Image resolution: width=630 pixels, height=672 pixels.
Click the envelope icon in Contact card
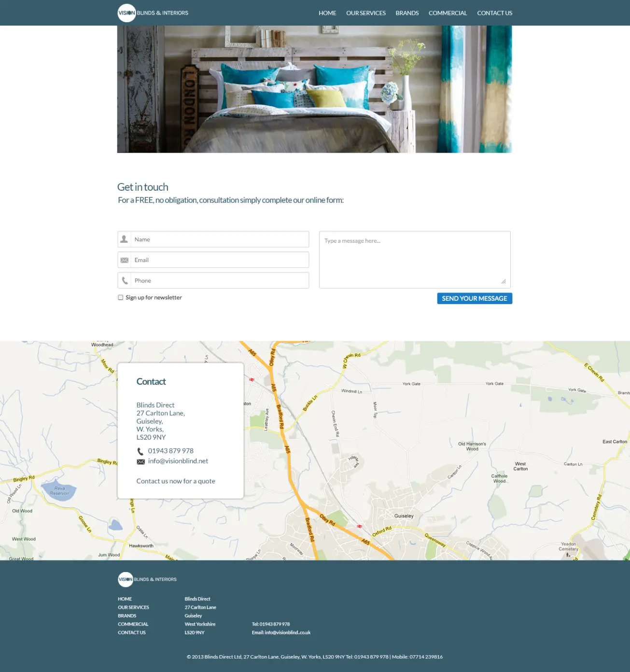tap(140, 462)
